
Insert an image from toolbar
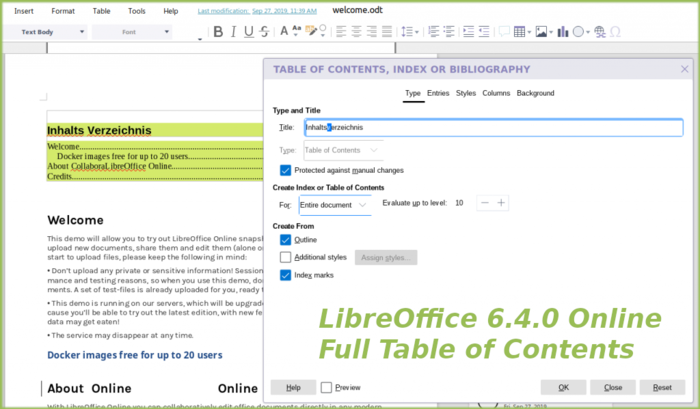(x=541, y=32)
